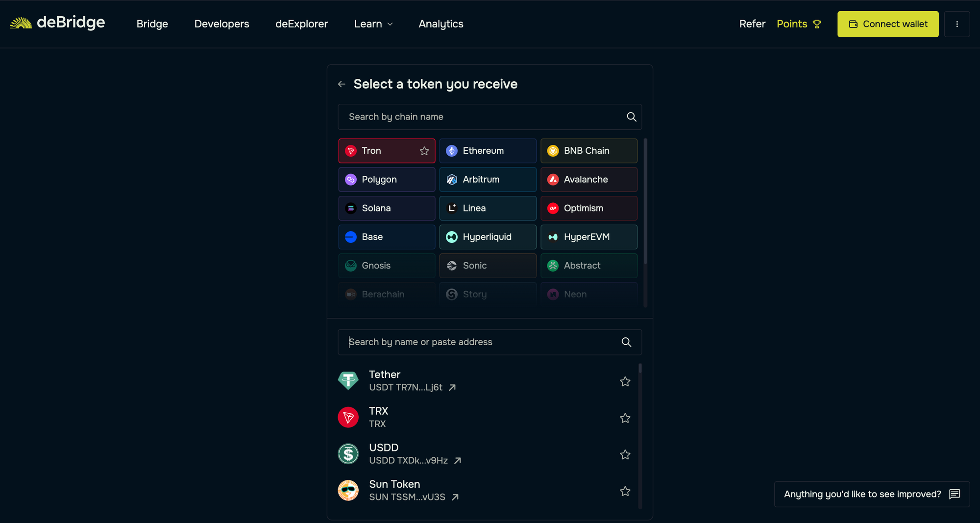The width and height of the screenshot is (980, 523).
Task: Click the chain search magnifier icon
Action: pyautogui.click(x=631, y=117)
